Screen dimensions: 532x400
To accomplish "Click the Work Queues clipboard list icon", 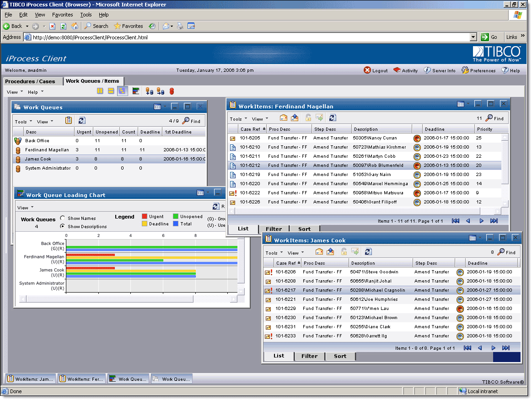I will click(x=69, y=120).
